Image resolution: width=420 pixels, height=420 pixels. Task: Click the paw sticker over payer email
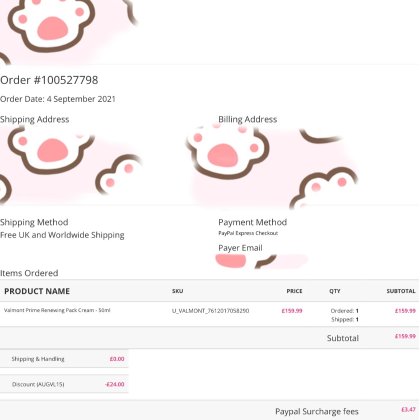coord(262,261)
